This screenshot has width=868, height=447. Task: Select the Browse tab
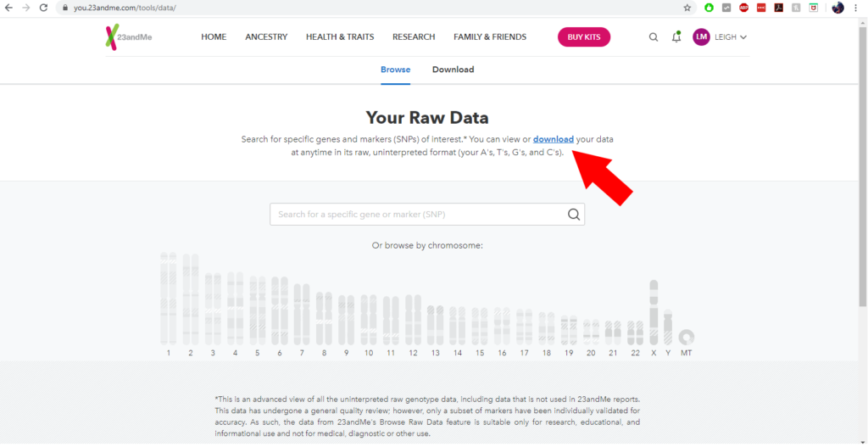tap(395, 70)
